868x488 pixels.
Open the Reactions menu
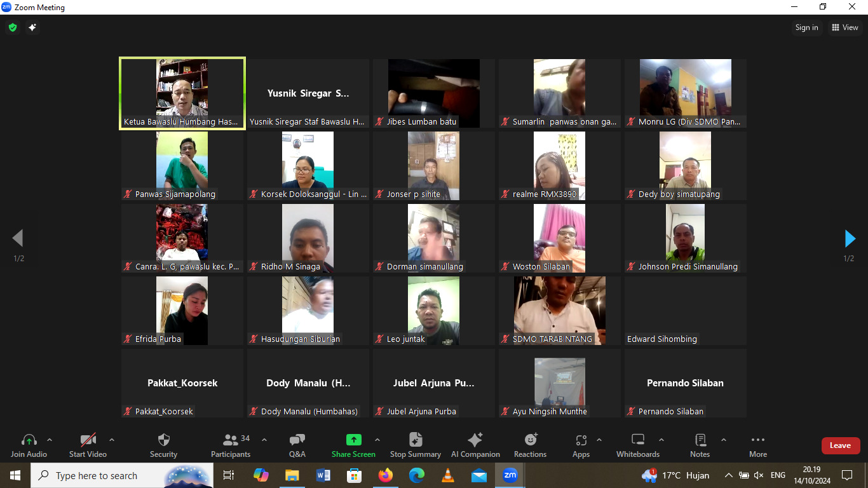tap(530, 445)
